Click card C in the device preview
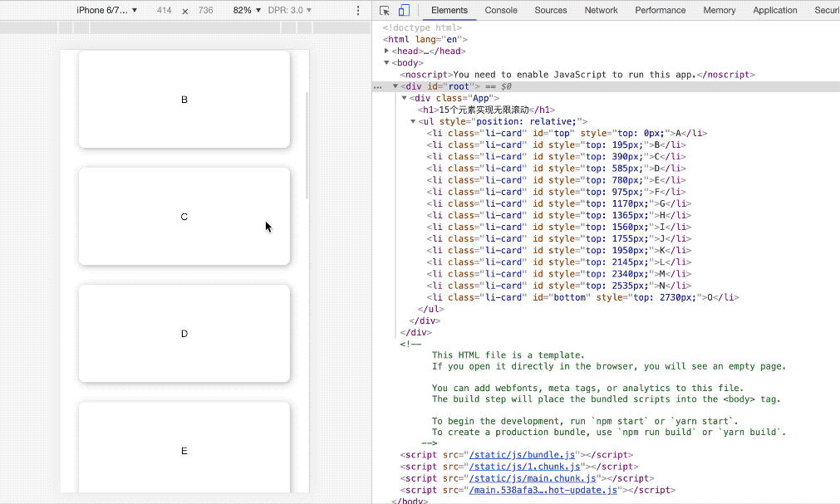840x504 pixels. (x=184, y=217)
